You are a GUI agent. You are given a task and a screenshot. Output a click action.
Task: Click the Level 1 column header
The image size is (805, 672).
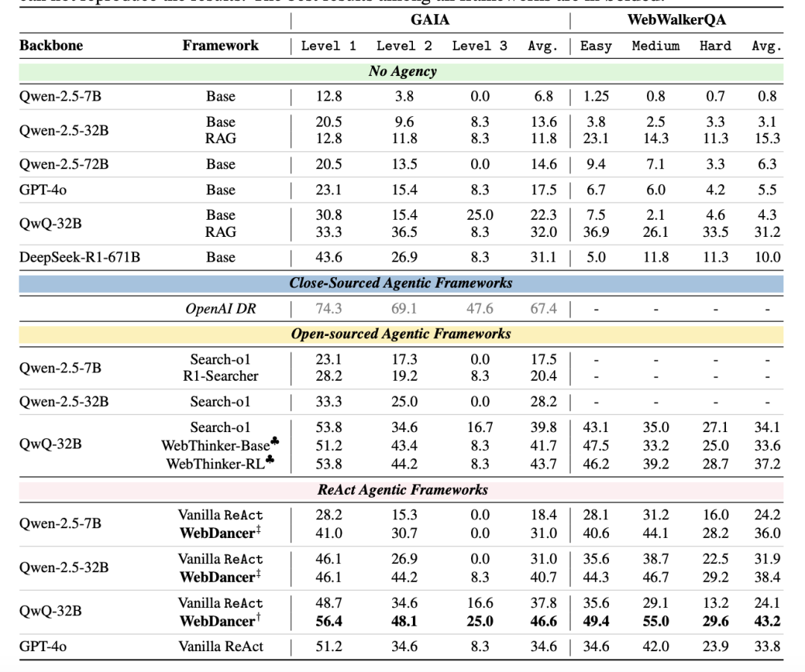tap(329, 45)
